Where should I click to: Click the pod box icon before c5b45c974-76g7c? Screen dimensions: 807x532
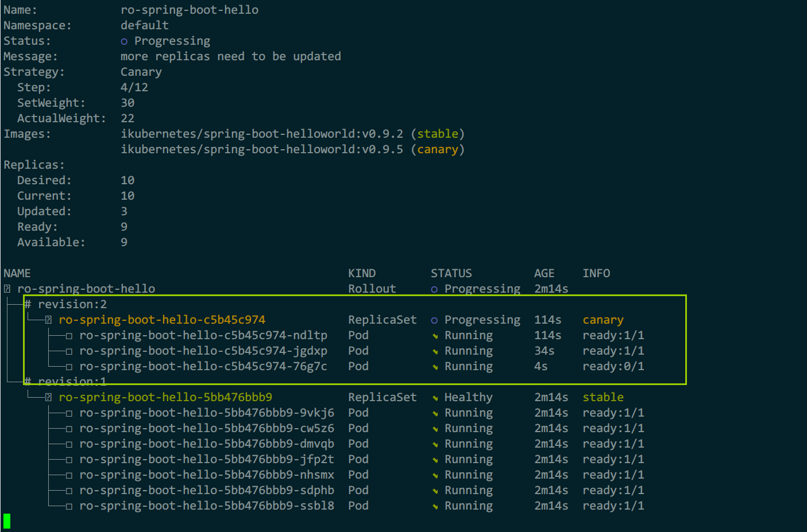[69, 367]
